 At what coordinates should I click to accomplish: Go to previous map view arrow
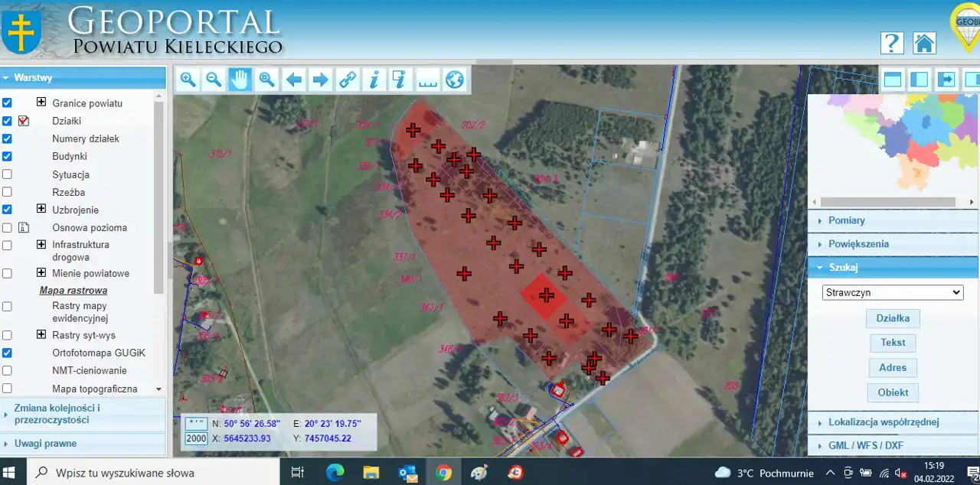(293, 80)
